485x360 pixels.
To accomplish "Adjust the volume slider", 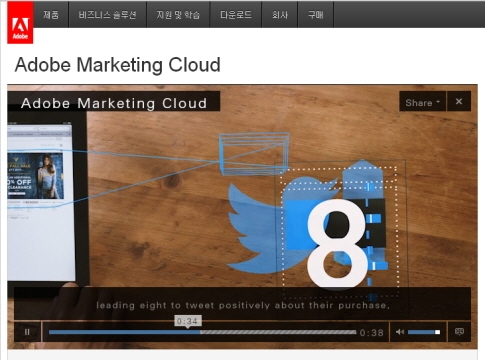I will tap(424, 332).
